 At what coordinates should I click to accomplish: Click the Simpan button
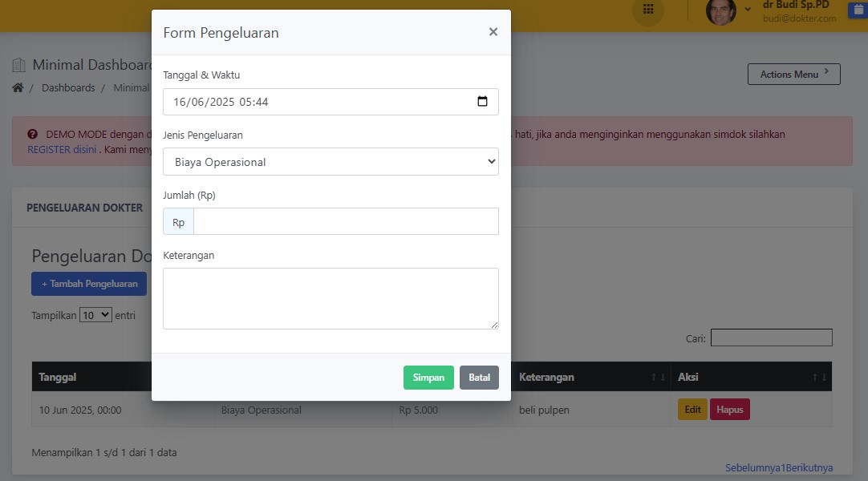coord(428,378)
